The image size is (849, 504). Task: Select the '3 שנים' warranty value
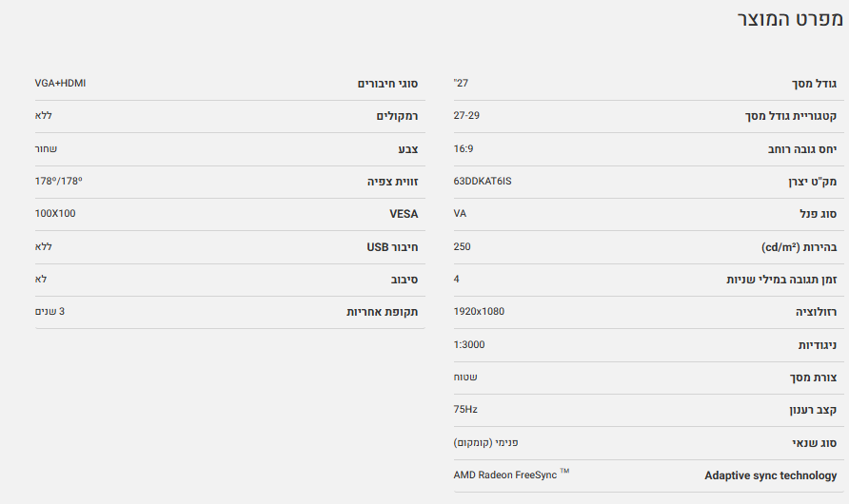[x=49, y=311]
